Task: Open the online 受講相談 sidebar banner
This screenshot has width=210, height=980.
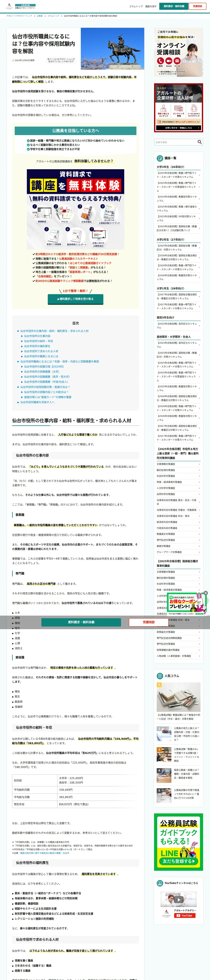Action: pyautogui.click(x=178, y=52)
